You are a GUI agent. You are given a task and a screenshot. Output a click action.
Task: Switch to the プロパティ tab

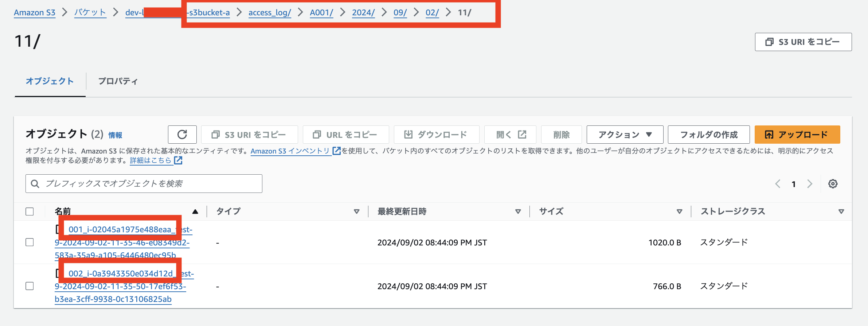[118, 81]
